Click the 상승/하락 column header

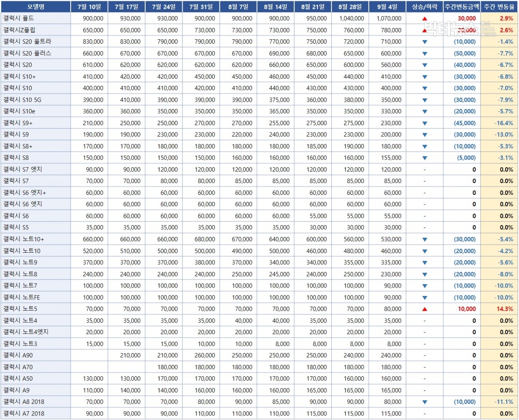pos(425,6)
